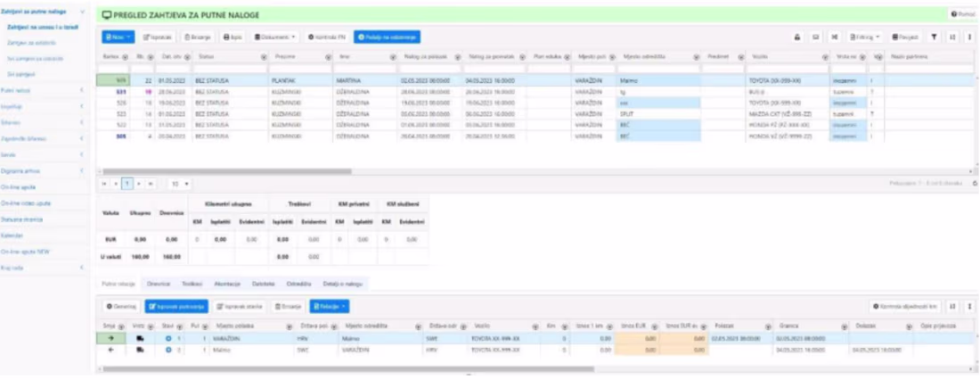Viewport: 980px width, 380px height.
Task: Click the Kontrola FN button
Action: pos(327,37)
